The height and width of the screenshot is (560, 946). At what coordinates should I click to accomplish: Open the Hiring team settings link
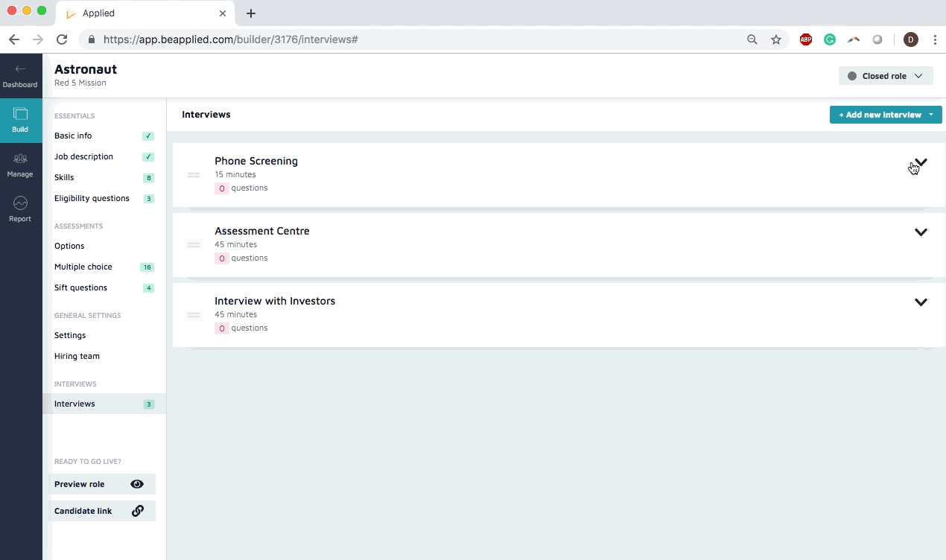coord(77,357)
